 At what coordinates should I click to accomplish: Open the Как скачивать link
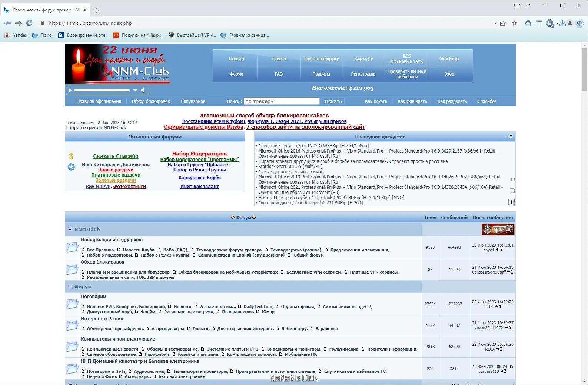click(412, 101)
